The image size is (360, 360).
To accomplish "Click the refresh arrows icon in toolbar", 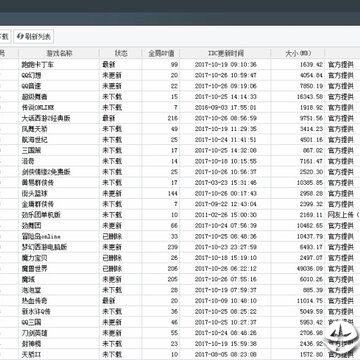I will point(20,36).
